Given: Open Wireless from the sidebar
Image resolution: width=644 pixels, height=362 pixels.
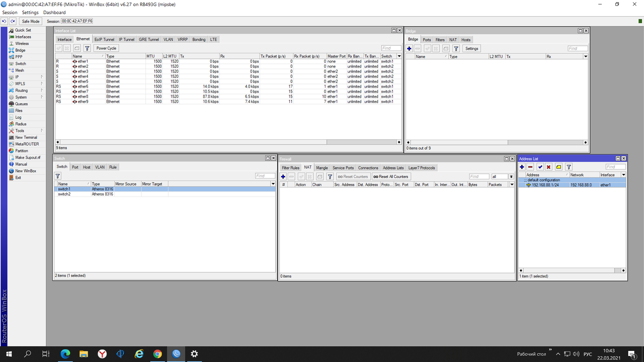Looking at the screenshot, I should (22, 44).
